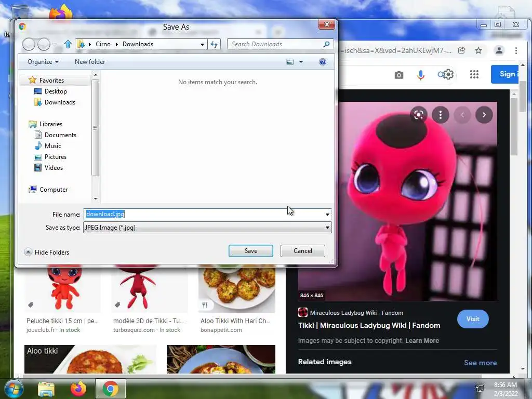Collapse folders with Hide Folders
Screen dimensions: 532x399
point(47,252)
